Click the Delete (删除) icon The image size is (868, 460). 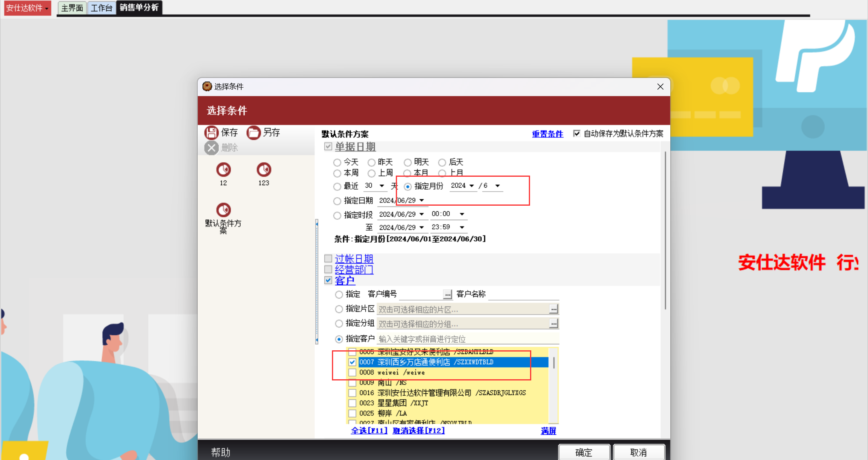211,148
